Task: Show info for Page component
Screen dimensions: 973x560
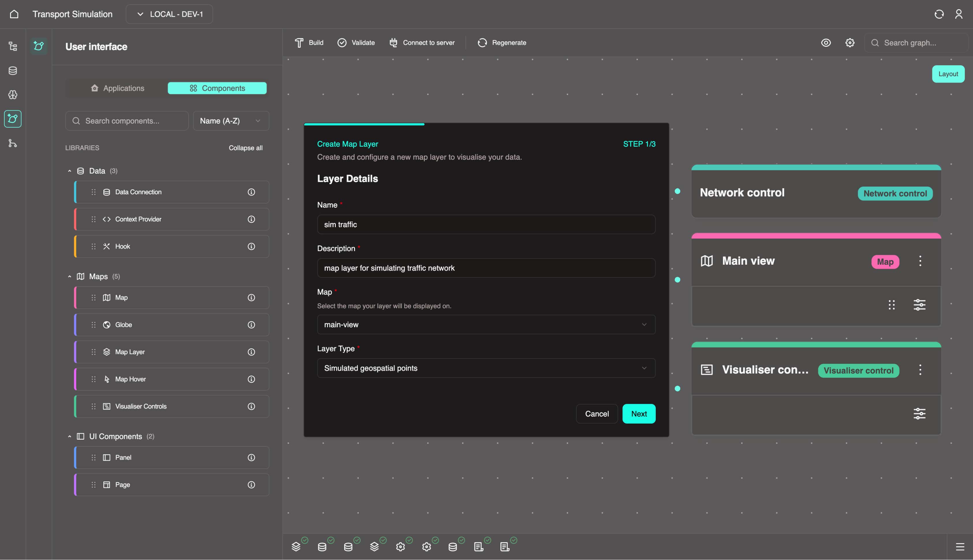Action: coord(251,485)
